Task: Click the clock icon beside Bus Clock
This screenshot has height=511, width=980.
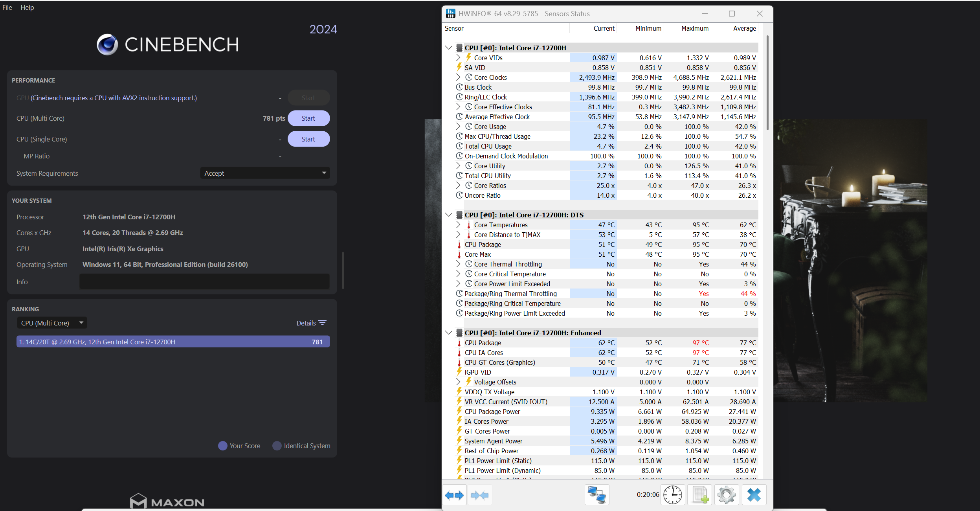Action: coord(459,87)
